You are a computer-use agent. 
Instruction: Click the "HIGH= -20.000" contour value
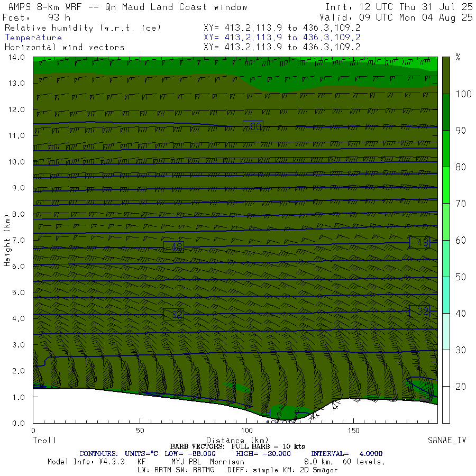click(x=263, y=454)
